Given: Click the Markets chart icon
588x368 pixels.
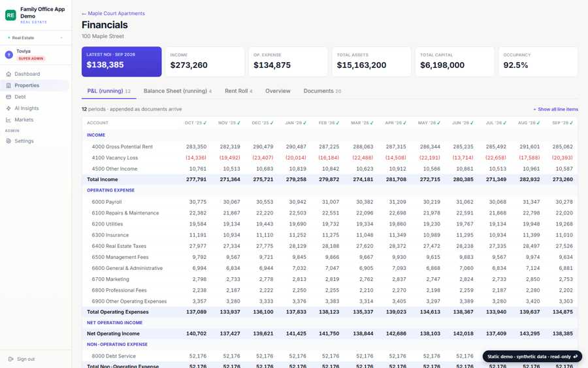Looking at the screenshot, I should pyautogui.click(x=8, y=120).
